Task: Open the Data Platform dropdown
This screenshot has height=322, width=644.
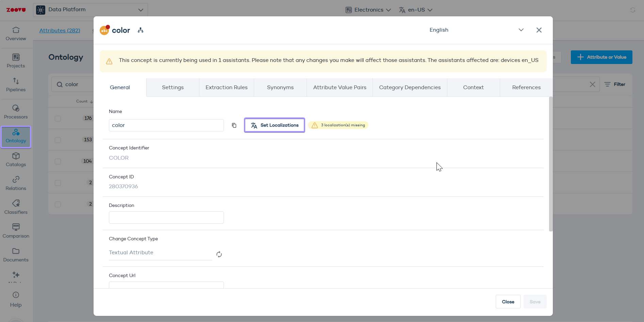Action: (x=90, y=10)
